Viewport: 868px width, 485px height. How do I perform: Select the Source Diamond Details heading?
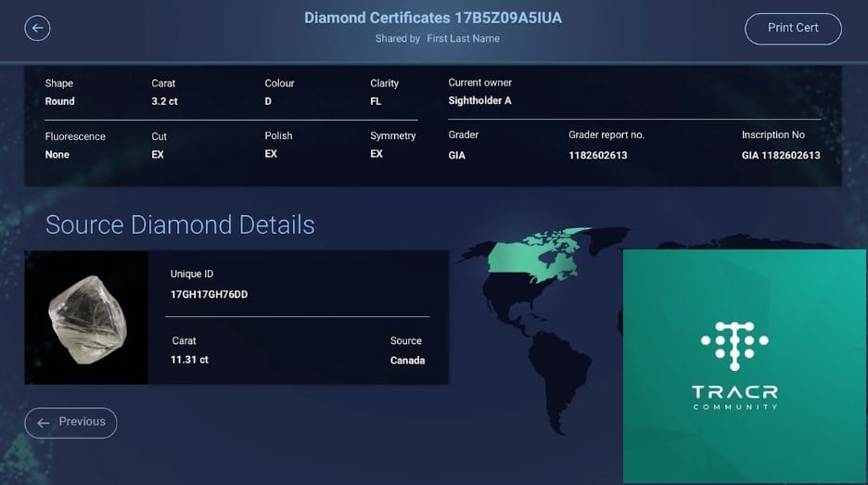point(180,224)
